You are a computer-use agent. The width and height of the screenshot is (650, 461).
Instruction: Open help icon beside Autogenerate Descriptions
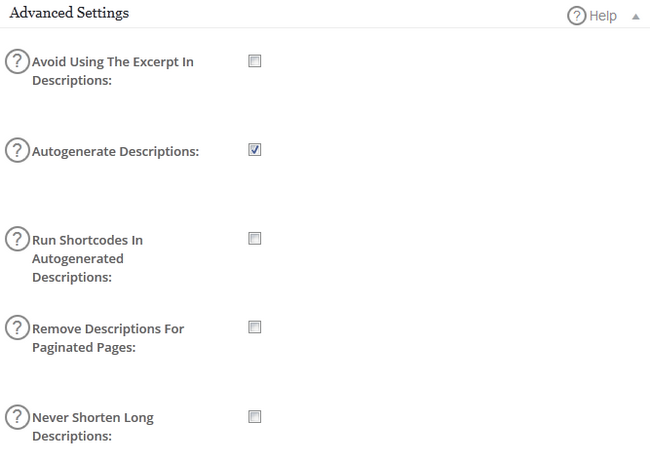click(17, 151)
